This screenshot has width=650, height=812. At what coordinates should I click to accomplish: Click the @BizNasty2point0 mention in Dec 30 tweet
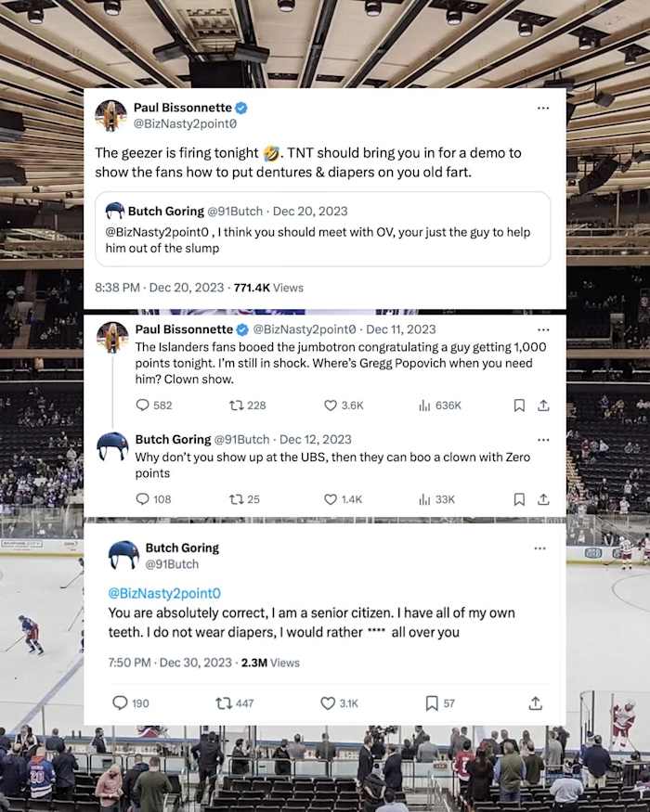[x=164, y=593]
